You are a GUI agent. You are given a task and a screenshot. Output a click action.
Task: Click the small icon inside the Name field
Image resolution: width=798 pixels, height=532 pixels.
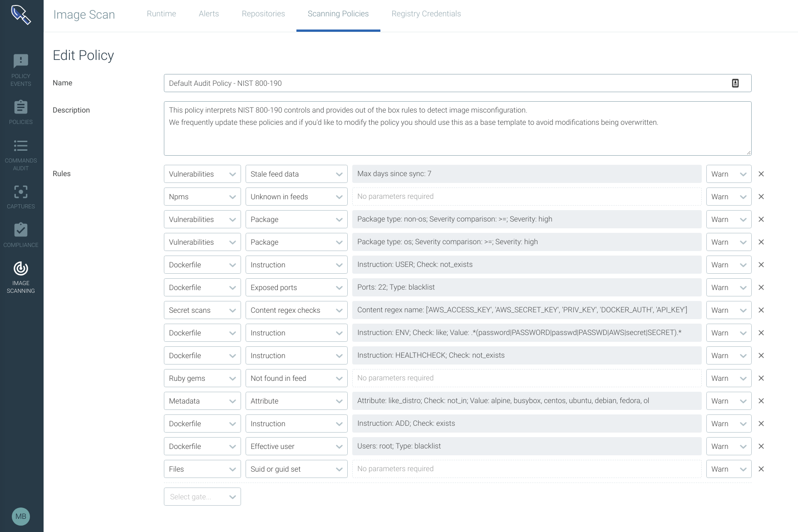click(x=735, y=83)
